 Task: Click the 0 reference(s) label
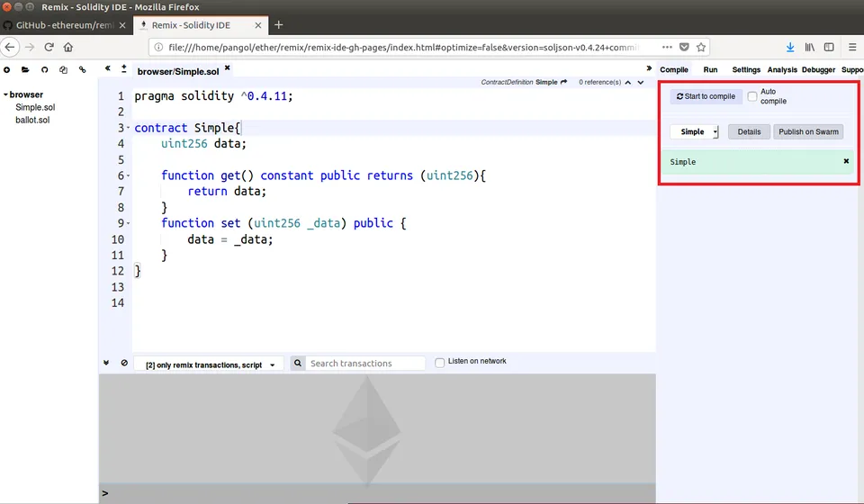point(599,82)
